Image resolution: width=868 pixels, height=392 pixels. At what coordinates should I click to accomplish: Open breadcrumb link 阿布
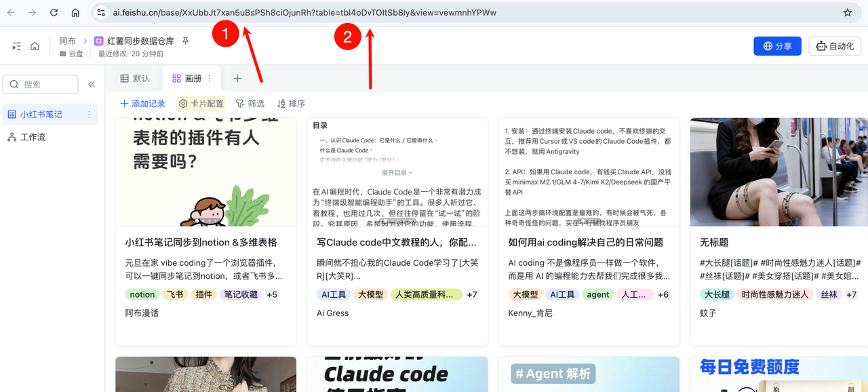pos(67,41)
